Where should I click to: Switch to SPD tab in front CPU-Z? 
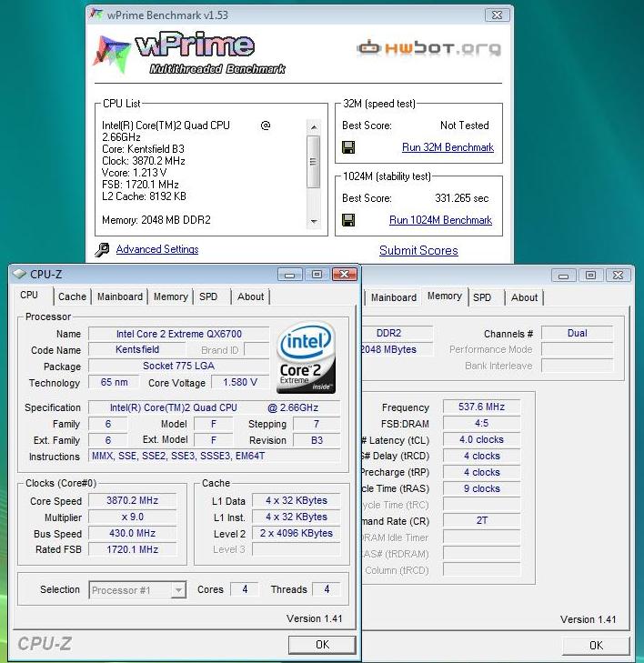(208, 296)
